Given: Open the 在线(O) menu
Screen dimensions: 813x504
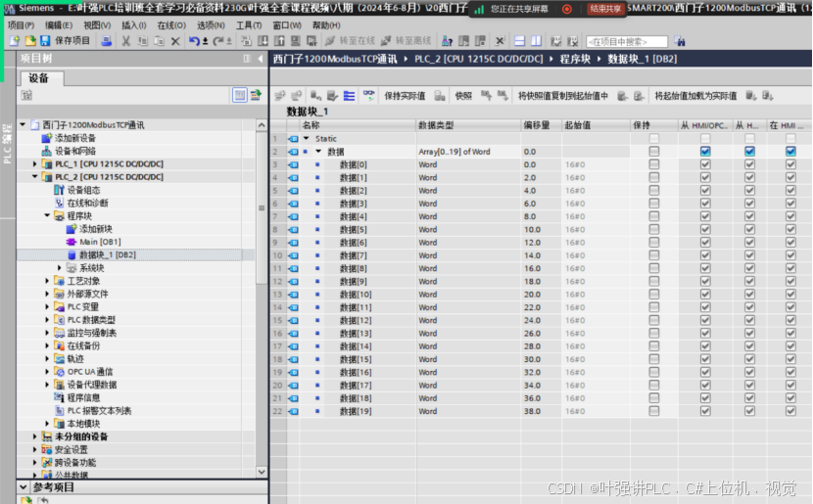Looking at the screenshot, I should pyautogui.click(x=171, y=24).
